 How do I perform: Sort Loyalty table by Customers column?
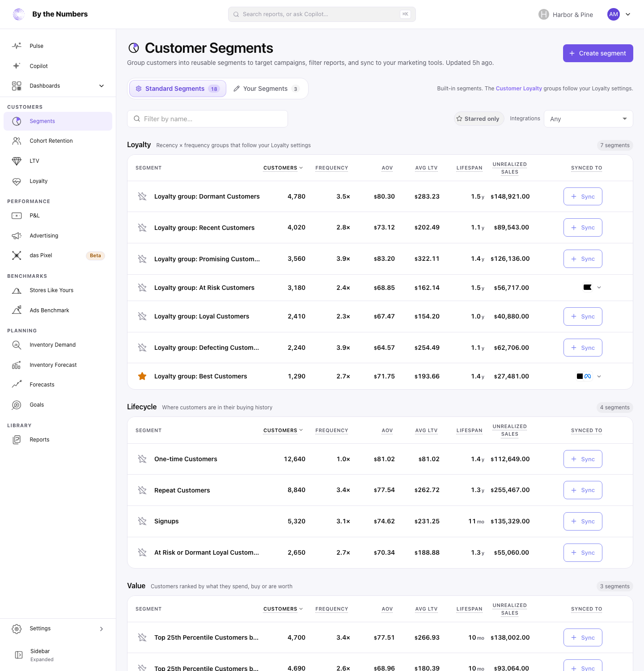click(283, 168)
